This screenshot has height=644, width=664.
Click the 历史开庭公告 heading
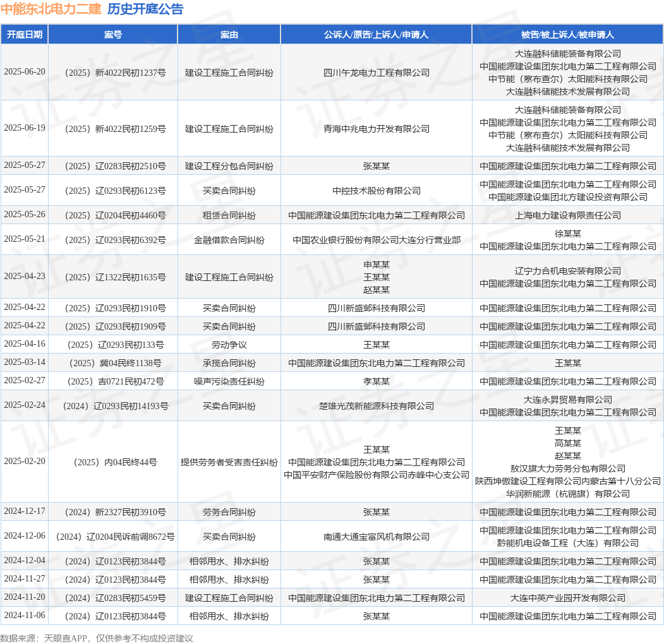click(145, 9)
